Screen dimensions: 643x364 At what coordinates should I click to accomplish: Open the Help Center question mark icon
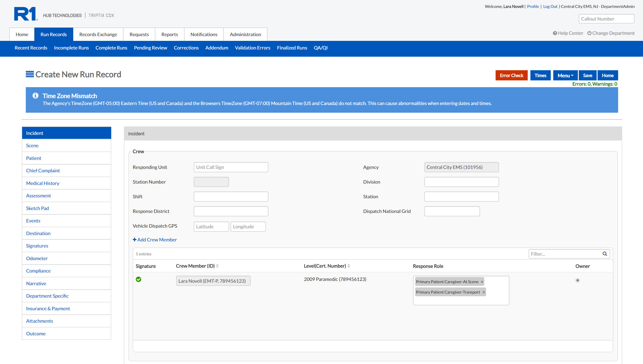(556, 33)
